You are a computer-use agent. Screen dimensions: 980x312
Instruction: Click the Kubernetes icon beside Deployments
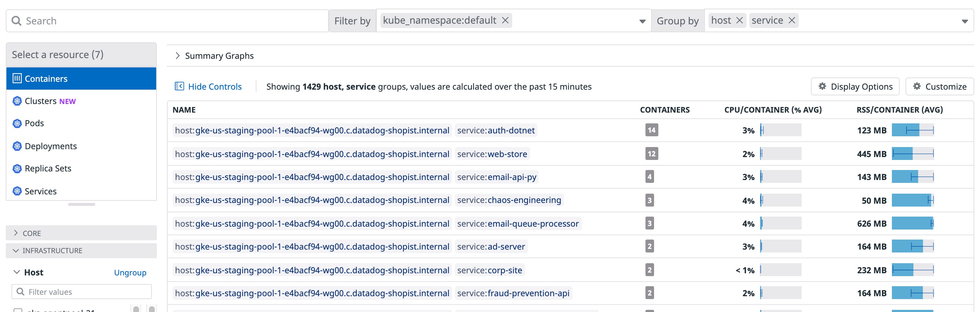point(17,146)
